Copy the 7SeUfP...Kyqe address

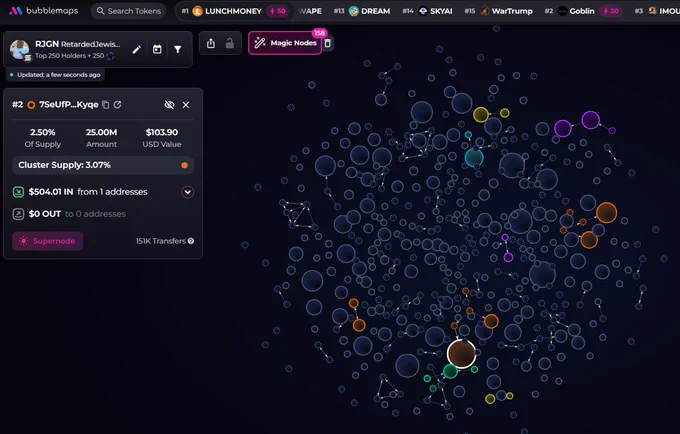coord(105,104)
